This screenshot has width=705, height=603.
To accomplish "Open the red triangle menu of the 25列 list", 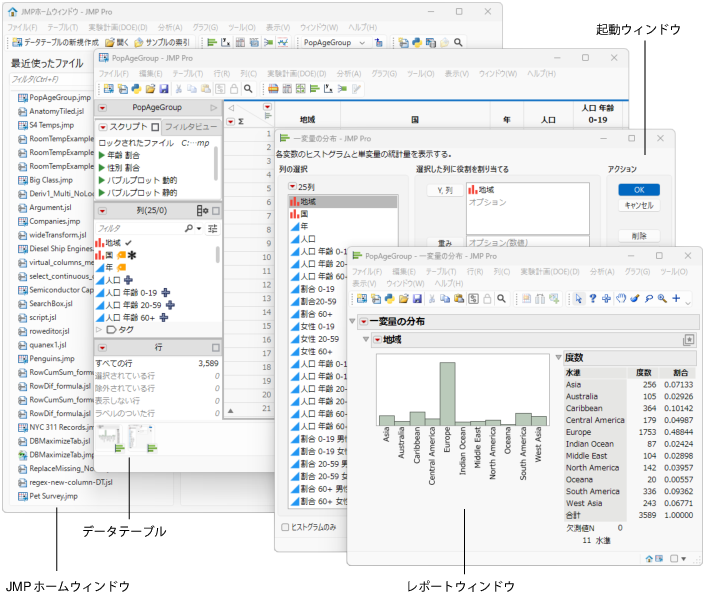I will click(x=293, y=186).
